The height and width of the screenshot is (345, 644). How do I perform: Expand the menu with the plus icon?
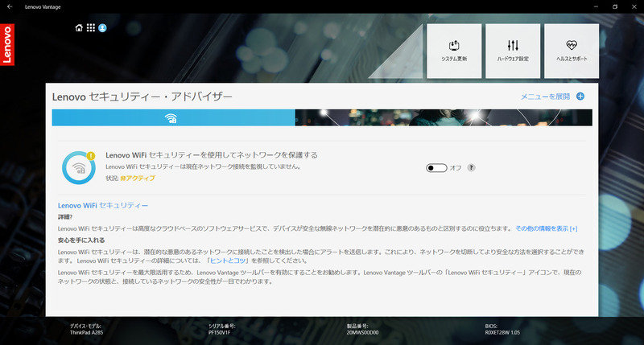tap(580, 97)
